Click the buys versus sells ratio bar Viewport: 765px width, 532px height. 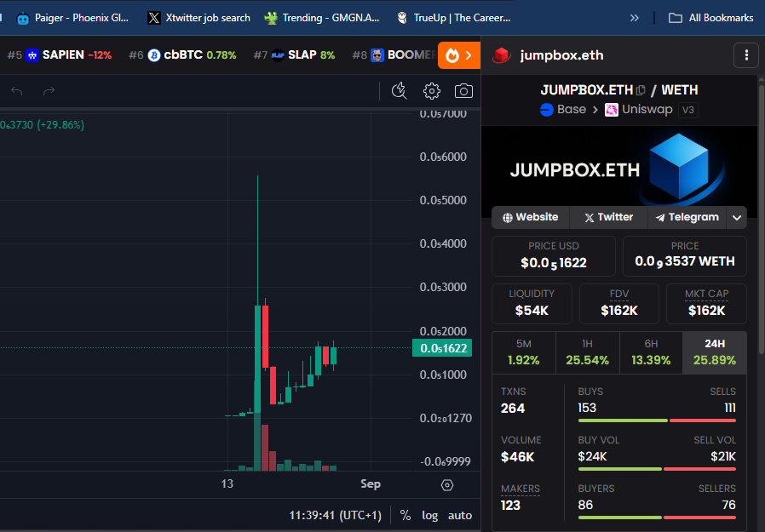[657, 420]
